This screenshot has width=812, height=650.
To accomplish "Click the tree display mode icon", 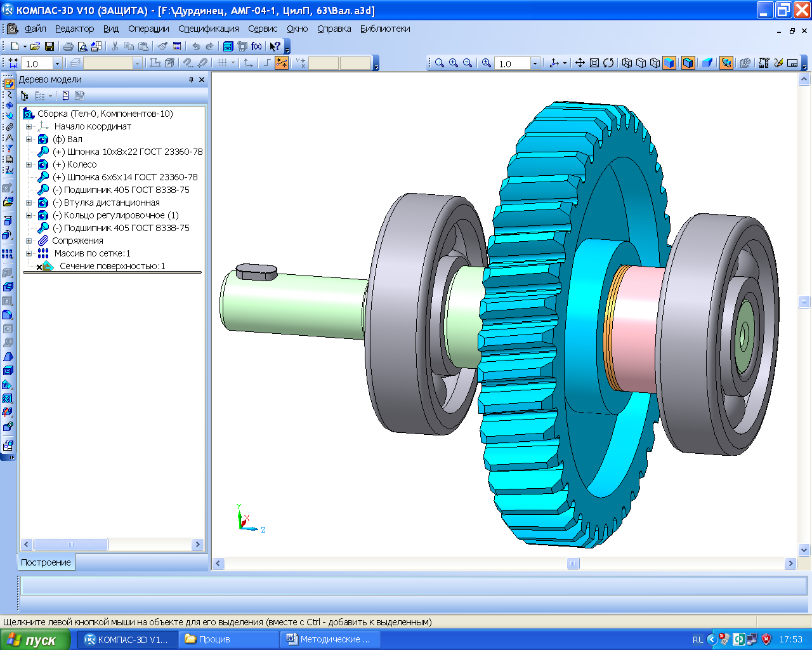I will (25, 96).
